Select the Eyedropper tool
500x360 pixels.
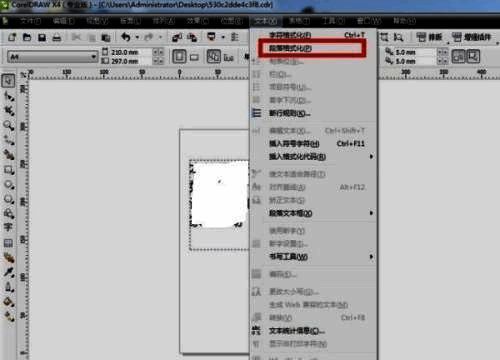(9, 272)
